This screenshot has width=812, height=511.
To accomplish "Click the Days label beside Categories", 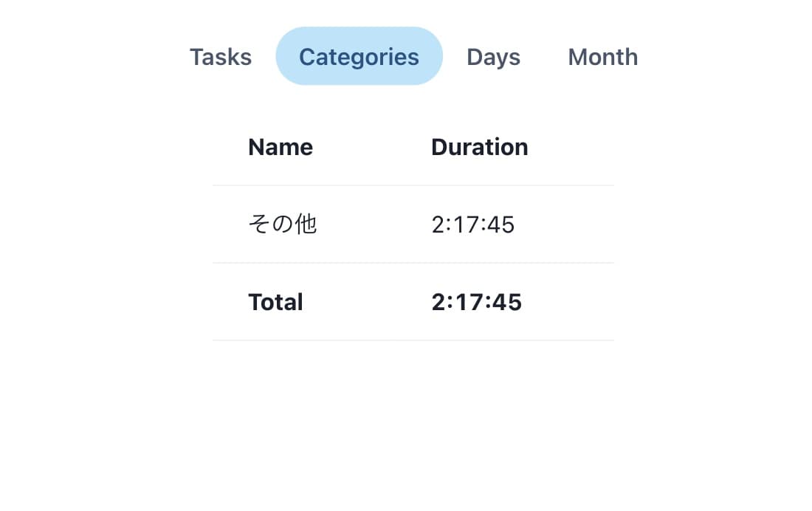I will 493,56.
